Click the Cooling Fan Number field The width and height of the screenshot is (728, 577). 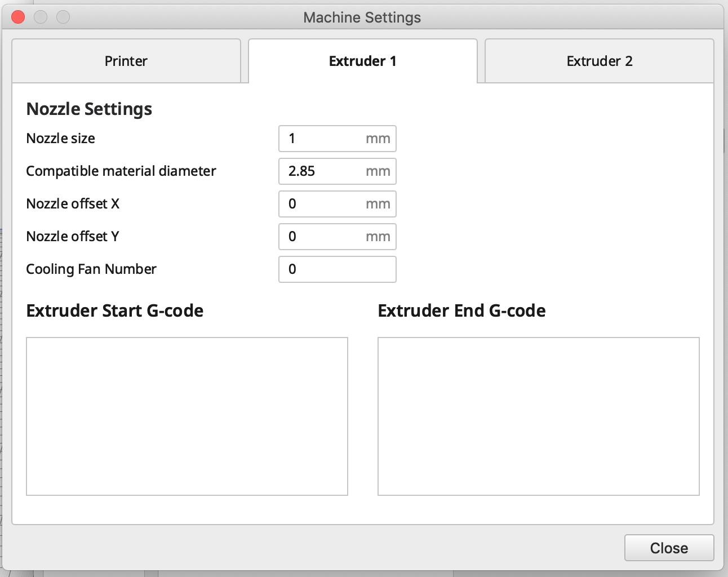pyautogui.click(x=337, y=269)
